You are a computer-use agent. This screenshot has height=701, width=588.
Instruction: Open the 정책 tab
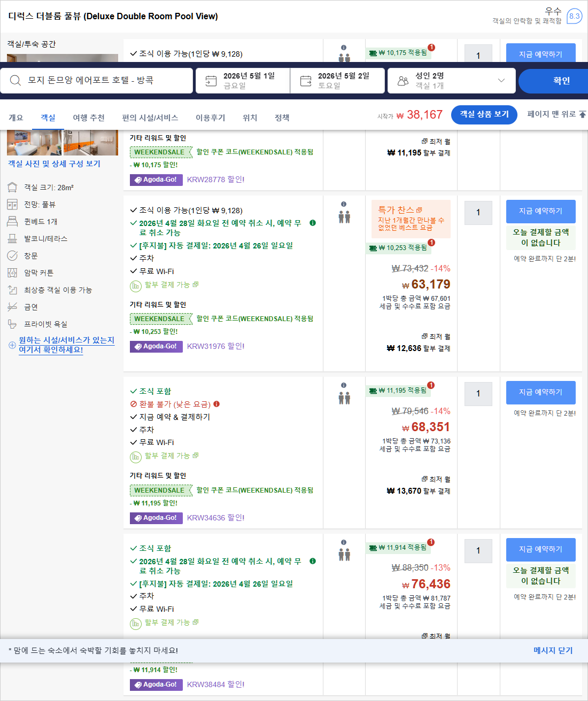click(282, 118)
